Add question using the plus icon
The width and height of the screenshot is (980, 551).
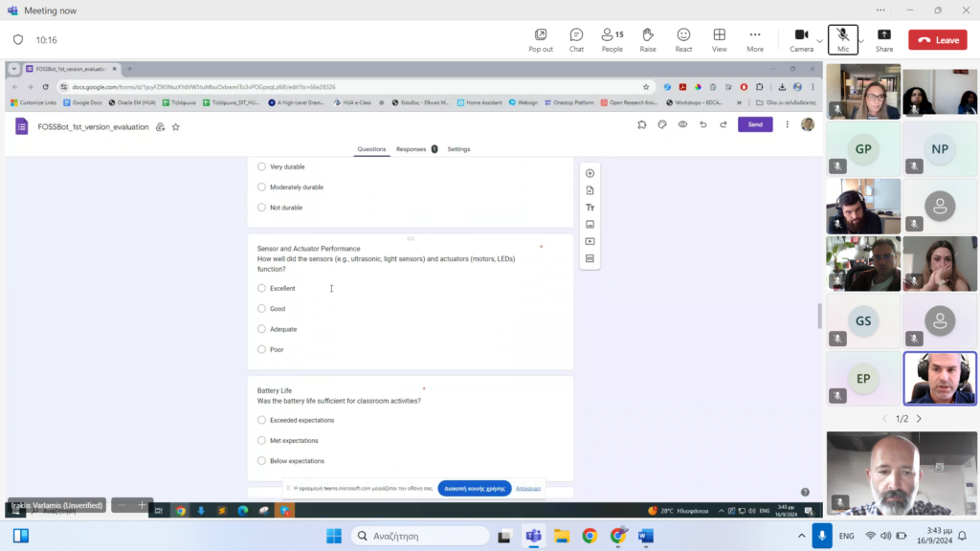(590, 173)
